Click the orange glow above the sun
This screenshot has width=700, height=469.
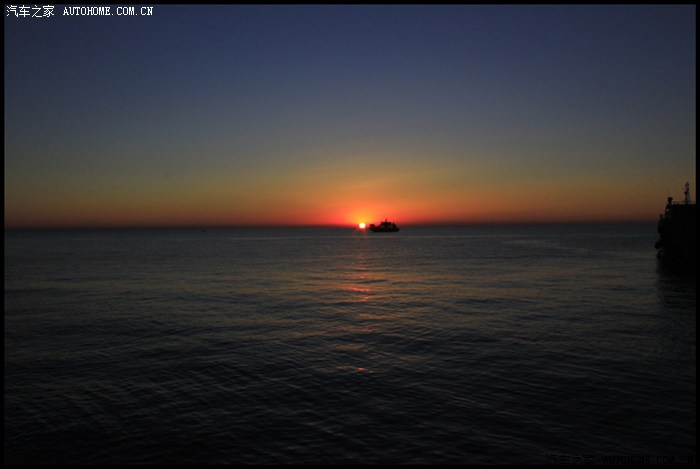click(362, 205)
